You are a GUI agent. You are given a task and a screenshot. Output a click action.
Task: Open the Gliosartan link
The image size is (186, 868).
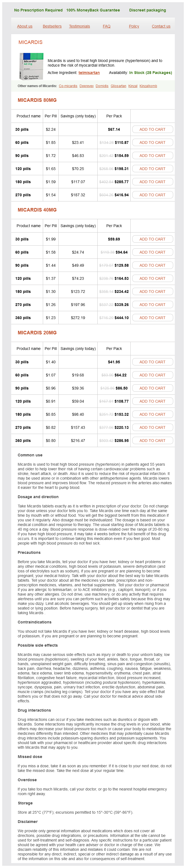[118, 86]
